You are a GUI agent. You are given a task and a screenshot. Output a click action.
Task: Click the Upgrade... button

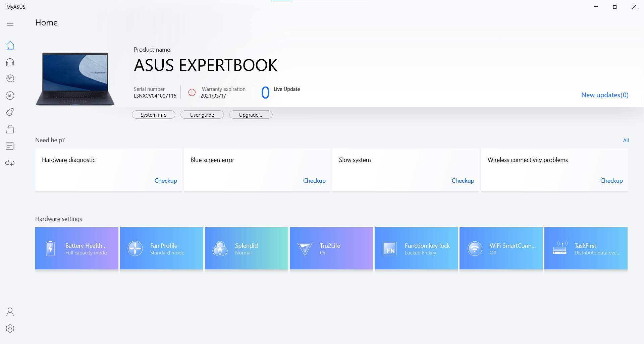pyautogui.click(x=251, y=115)
